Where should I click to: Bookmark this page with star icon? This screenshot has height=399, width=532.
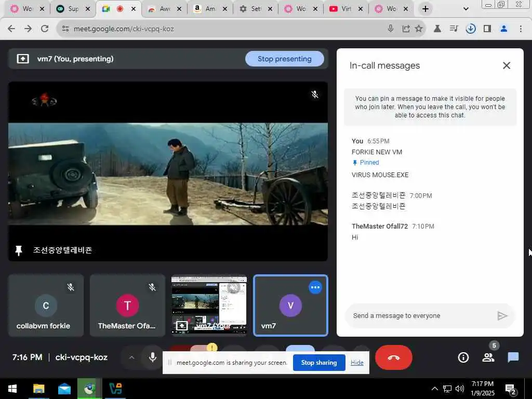click(419, 29)
